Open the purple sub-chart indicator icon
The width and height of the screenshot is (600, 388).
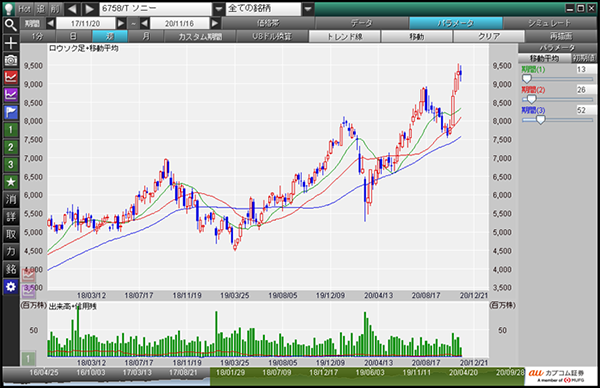point(11,95)
